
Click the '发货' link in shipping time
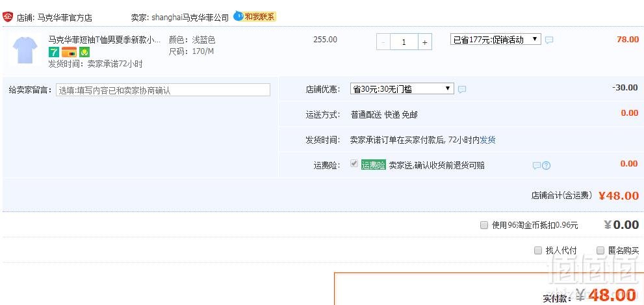pyautogui.click(x=488, y=140)
